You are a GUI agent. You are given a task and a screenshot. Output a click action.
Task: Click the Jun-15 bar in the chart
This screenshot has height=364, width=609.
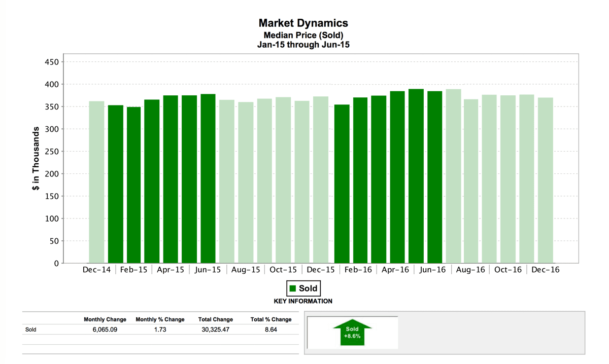pos(209,178)
